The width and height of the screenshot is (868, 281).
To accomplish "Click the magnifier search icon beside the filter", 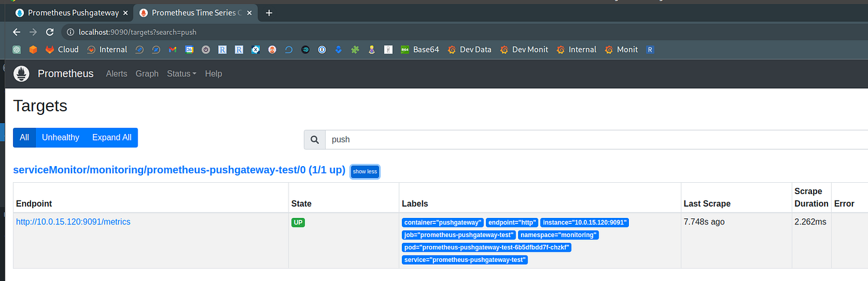I will click(x=314, y=139).
